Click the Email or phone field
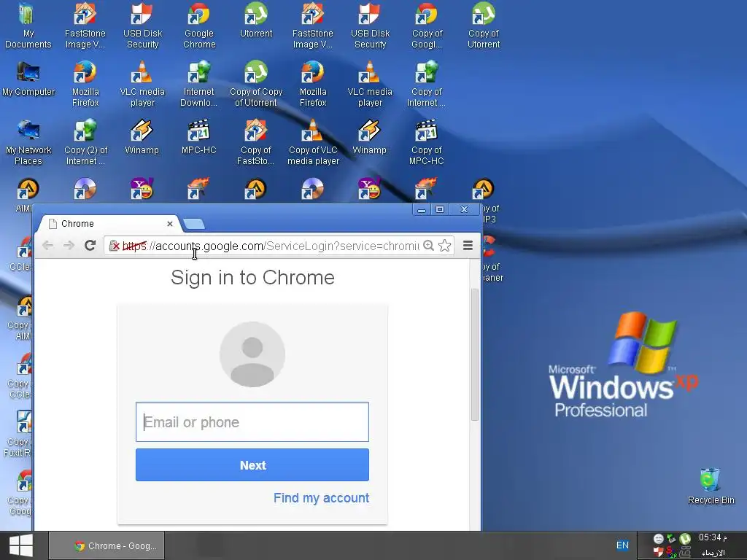The width and height of the screenshot is (747, 560). 252,422
